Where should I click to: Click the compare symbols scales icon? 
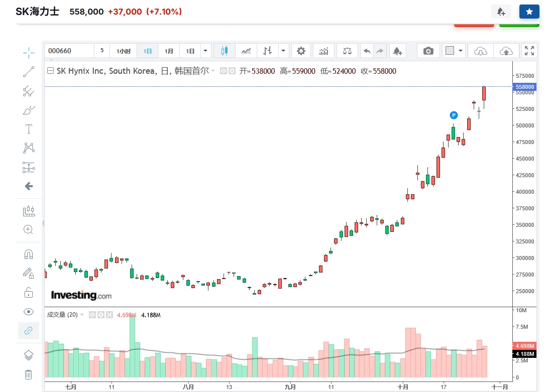tap(347, 51)
